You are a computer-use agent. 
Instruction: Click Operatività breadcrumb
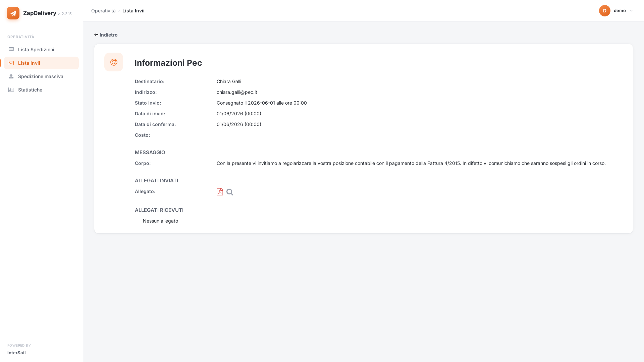(x=103, y=11)
